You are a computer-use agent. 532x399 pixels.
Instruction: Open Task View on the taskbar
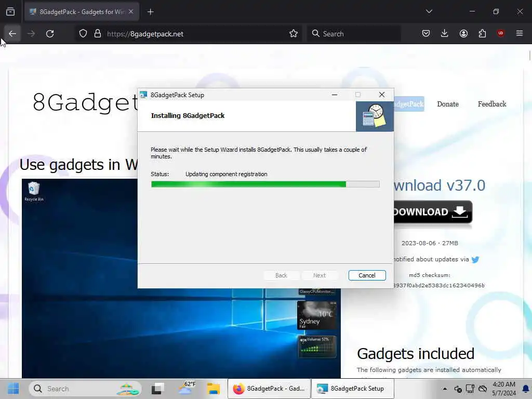pyautogui.click(x=158, y=389)
